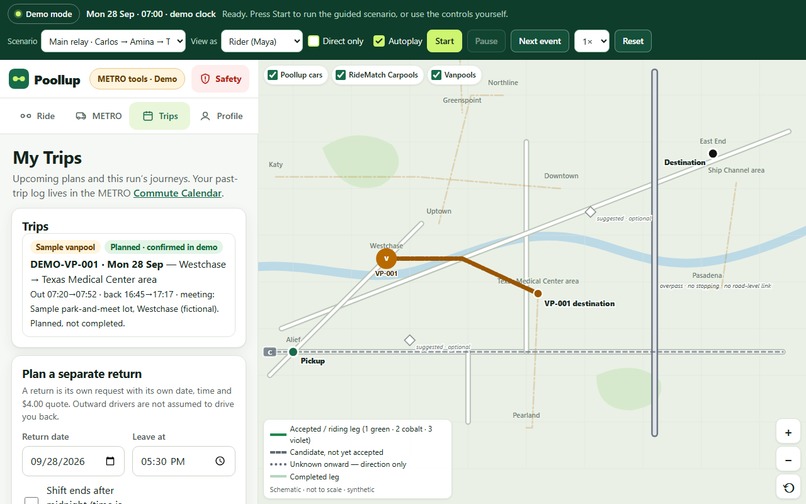Click the Reset button
Screen dimensions: 806x504
tap(633, 41)
